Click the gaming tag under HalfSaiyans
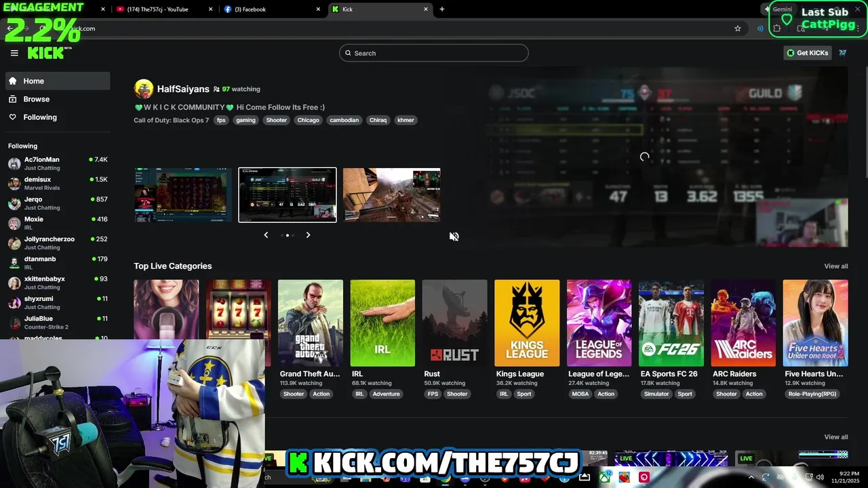Viewport: 868px width, 488px height. point(245,120)
